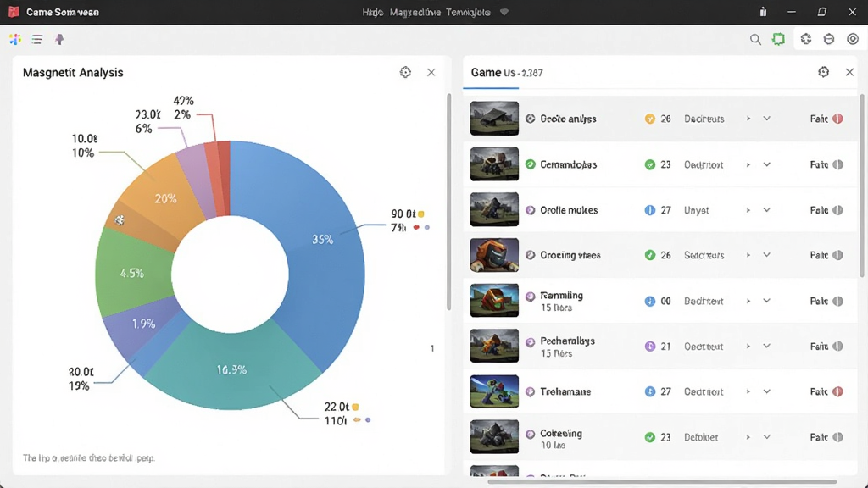Viewport: 868px width, 488px height.
Task: Toggle the red half-circle on Trehamare row
Action: (x=837, y=391)
